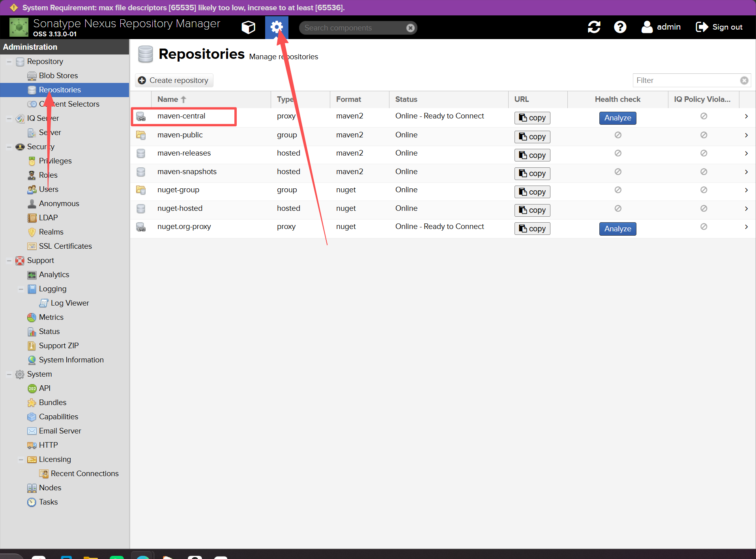This screenshot has width=756, height=559.
Task: Open Realms shield icon
Action: pos(32,232)
